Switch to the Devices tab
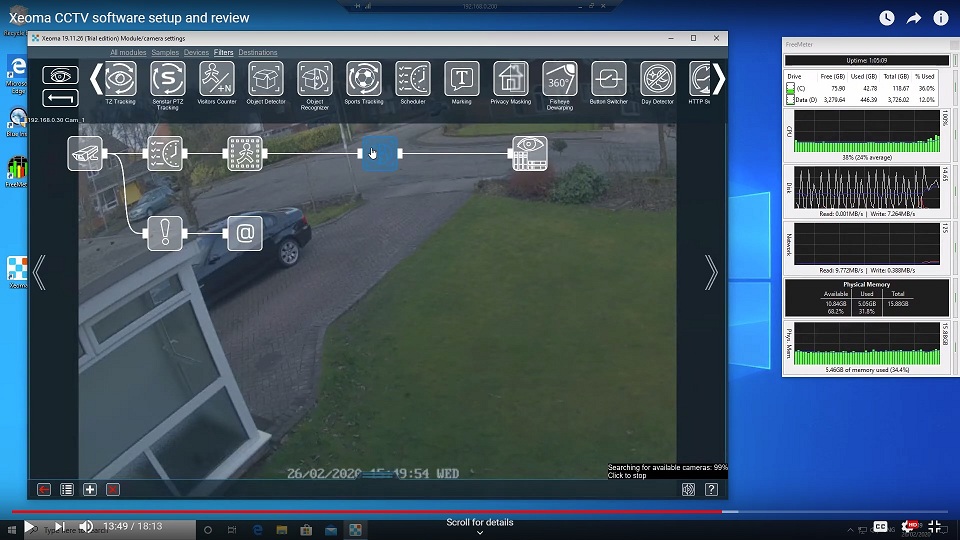This screenshot has width=960, height=540. click(197, 53)
